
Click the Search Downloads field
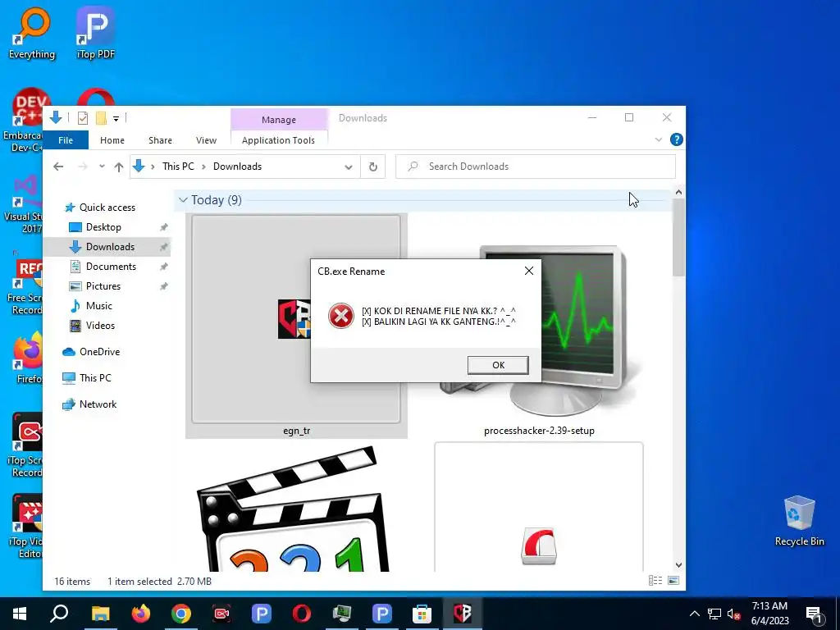click(x=535, y=167)
